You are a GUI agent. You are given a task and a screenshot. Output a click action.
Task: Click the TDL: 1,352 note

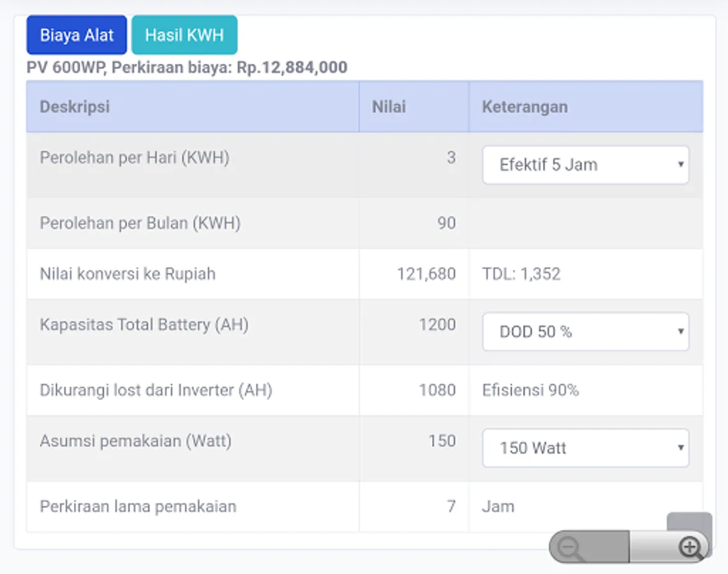[x=521, y=274]
